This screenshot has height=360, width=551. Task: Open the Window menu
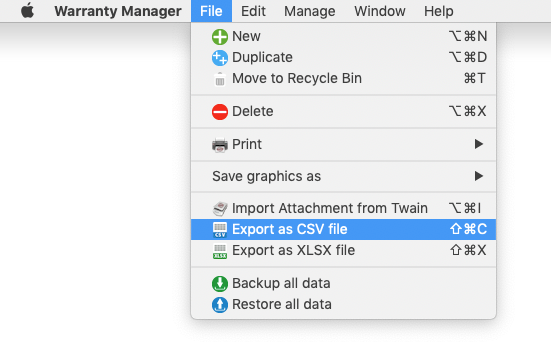(x=380, y=11)
